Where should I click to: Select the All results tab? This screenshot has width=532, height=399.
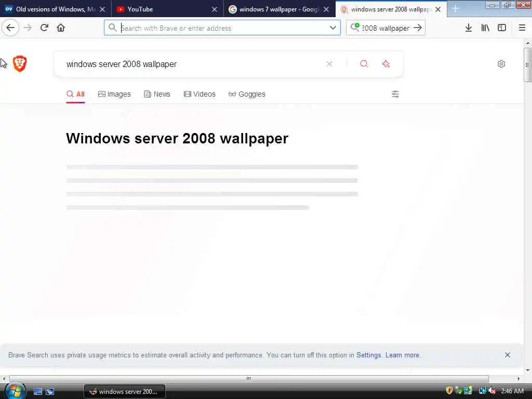click(x=76, y=94)
